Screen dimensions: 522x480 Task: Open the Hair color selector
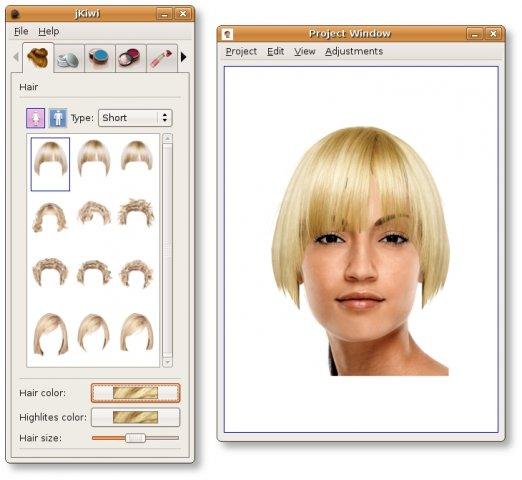pyautogui.click(x=135, y=393)
